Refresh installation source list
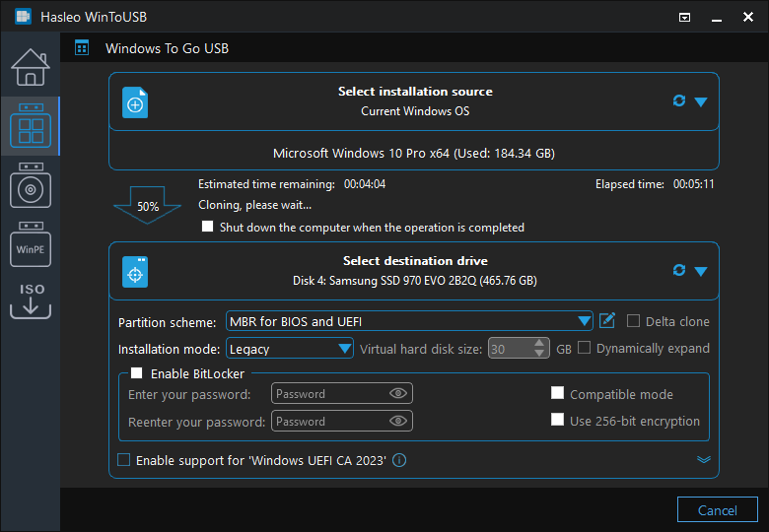 pyautogui.click(x=679, y=100)
